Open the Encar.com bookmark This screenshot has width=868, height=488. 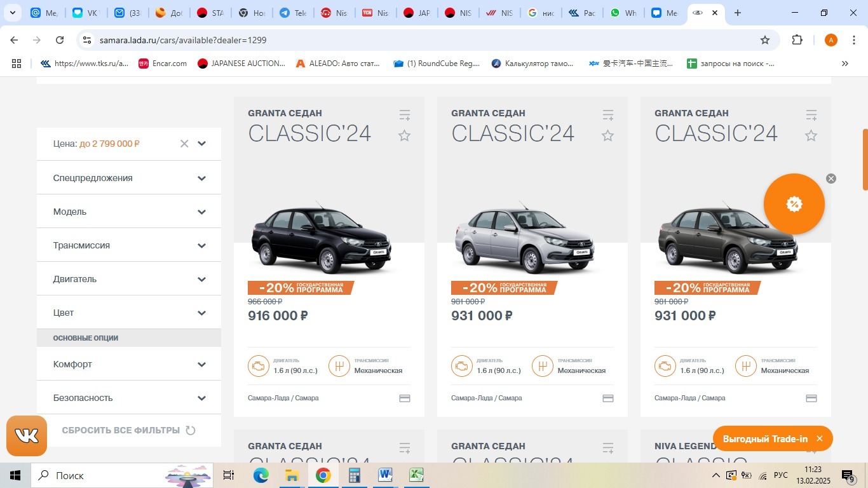click(163, 64)
